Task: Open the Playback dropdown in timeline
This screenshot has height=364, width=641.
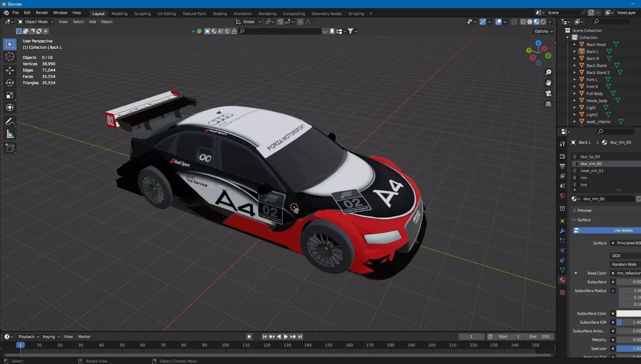Action: (29, 337)
